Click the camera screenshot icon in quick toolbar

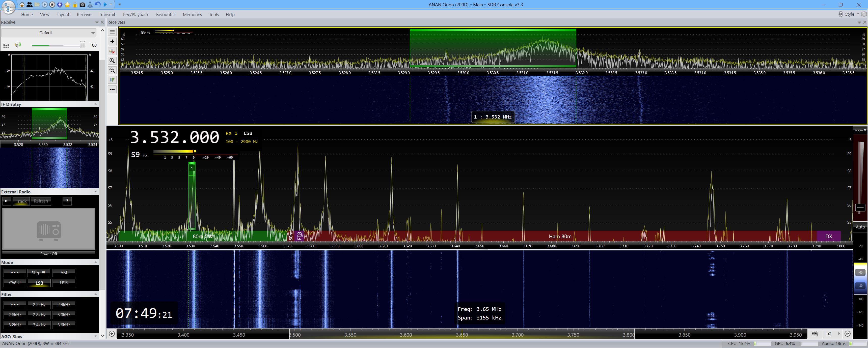tap(82, 5)
